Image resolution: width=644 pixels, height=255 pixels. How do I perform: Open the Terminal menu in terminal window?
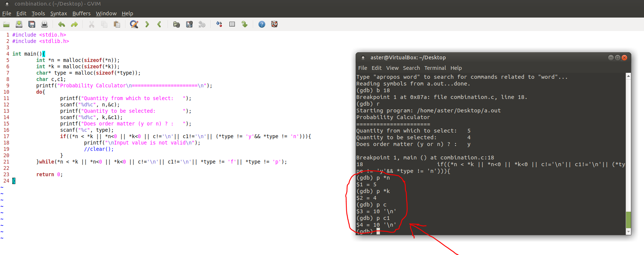pyautogui.click(x=435, y=68)
